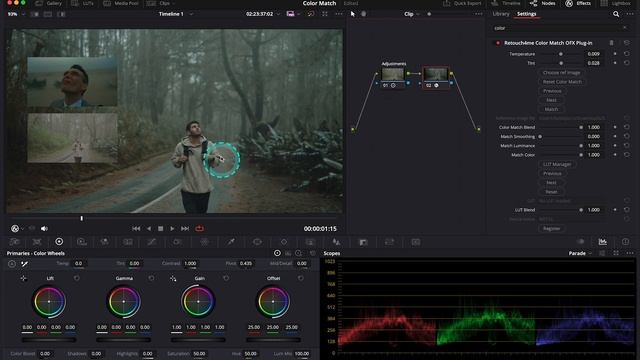Show the Nodes panel
Image resolution: width=640 pixels, height=360 pixels.
point(543,3)
